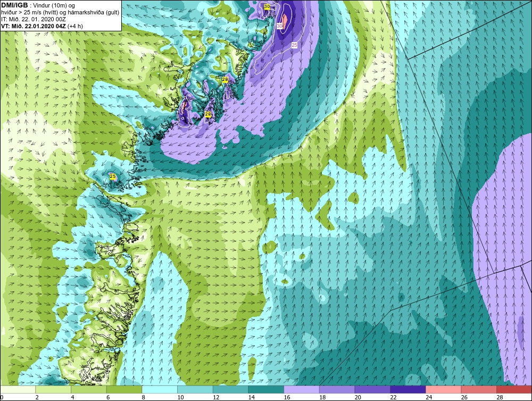Click the legend scale number "20"

[358, 397]
